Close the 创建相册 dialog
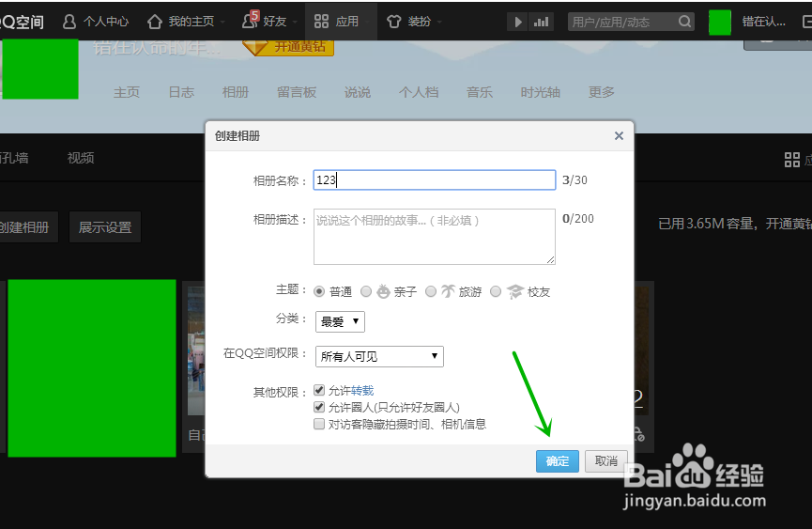Viewport: 812px width, 529px height. [619, 135]
